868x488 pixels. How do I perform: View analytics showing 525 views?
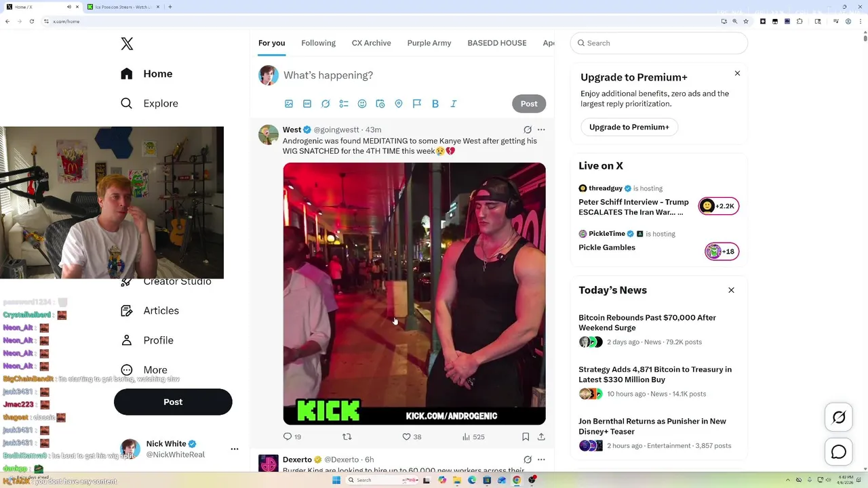click(x=473, y=437)
